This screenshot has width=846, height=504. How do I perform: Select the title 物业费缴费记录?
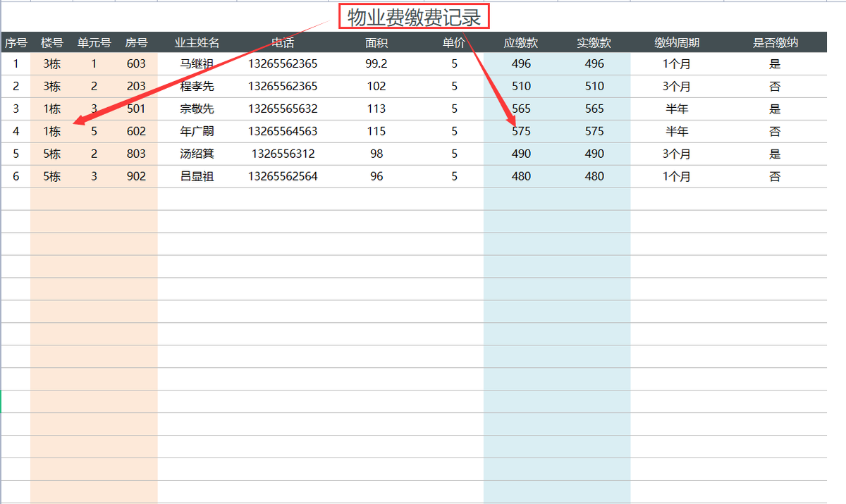(415, 15)
